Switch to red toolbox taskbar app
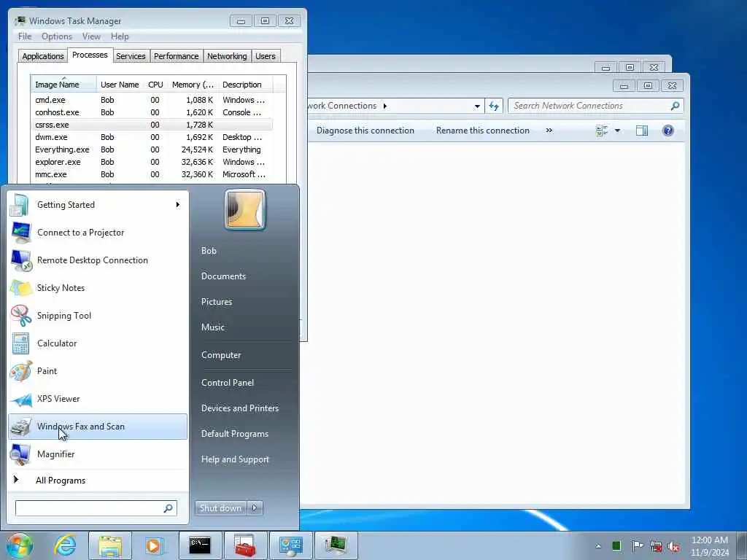Image resolution: width=747 pixels, height=560 pixels. click(x=245, y=545)
